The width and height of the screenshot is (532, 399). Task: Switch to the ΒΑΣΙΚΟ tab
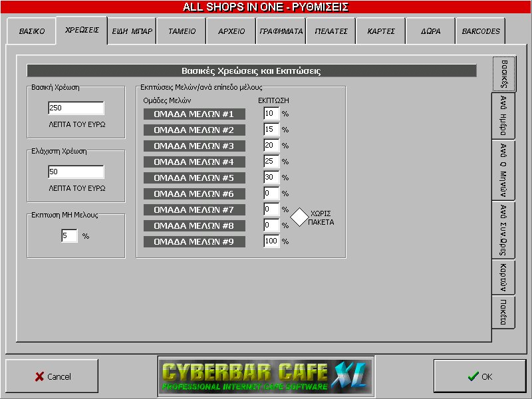pyautogui.click(x=31, y=31)
